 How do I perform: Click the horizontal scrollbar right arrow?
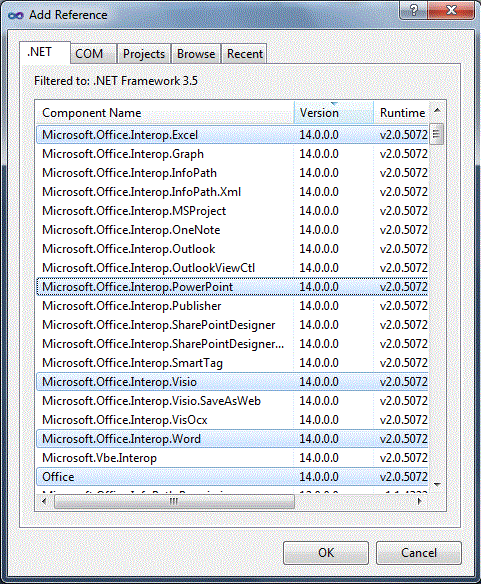tap(420, 502)
